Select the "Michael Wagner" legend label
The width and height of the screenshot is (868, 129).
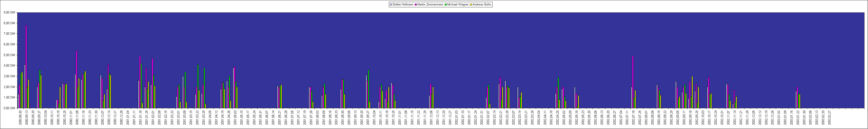point(458,5)
